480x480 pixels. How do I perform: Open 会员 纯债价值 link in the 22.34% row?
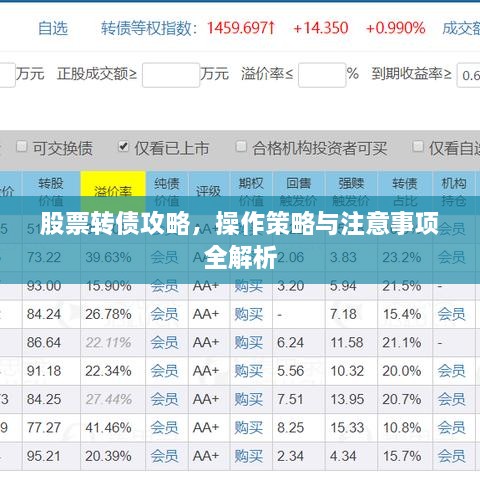point(164,371)
